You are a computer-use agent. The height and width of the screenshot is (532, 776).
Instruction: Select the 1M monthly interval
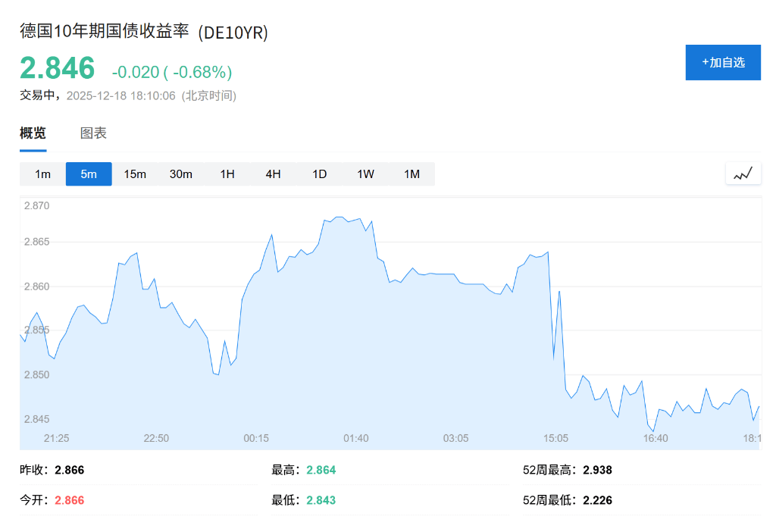point(411,174)
